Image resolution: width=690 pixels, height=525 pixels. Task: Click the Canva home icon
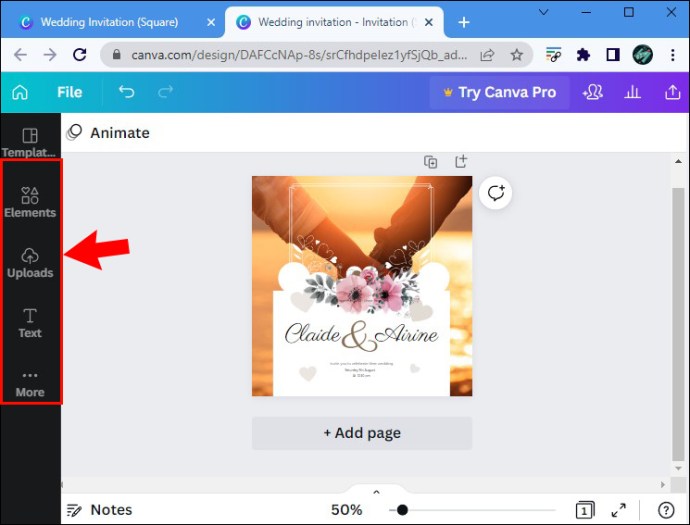(20, 92)
